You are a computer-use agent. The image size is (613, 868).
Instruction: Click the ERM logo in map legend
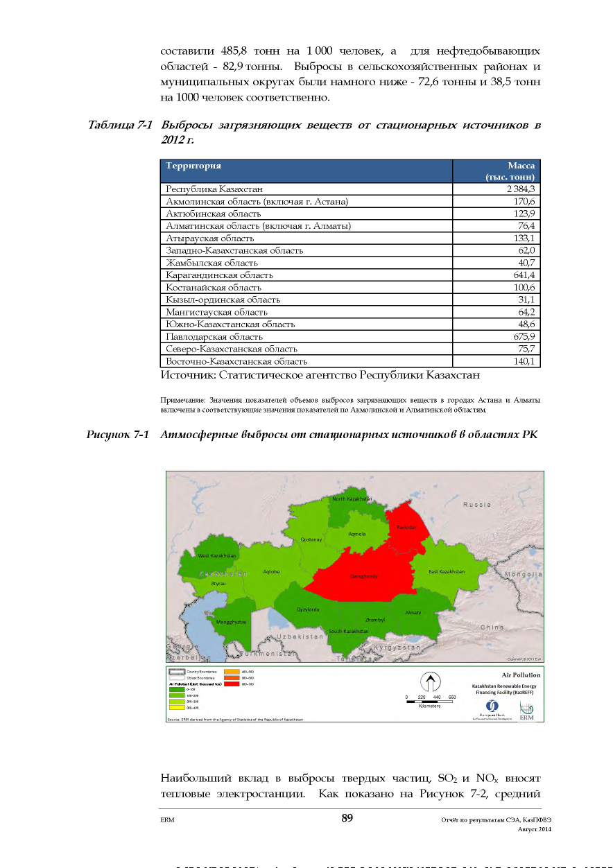pyautogui.click(x=526, y=710)
